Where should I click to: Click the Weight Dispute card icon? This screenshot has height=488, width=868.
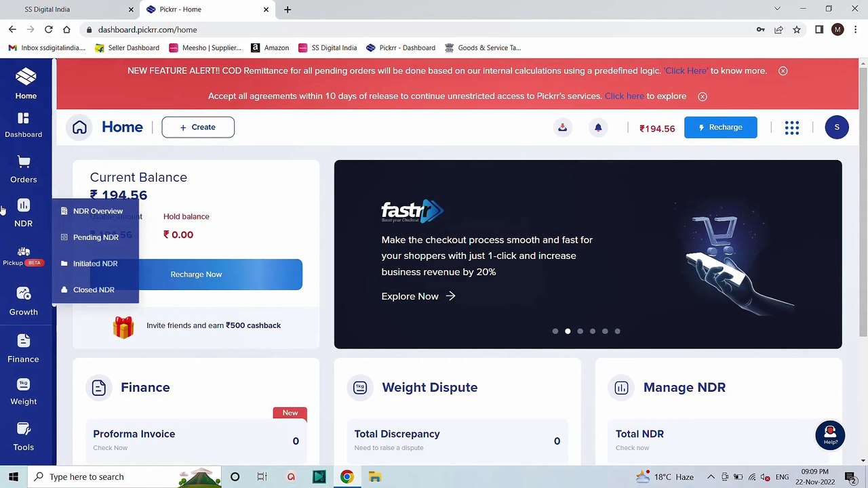point(360,388)
